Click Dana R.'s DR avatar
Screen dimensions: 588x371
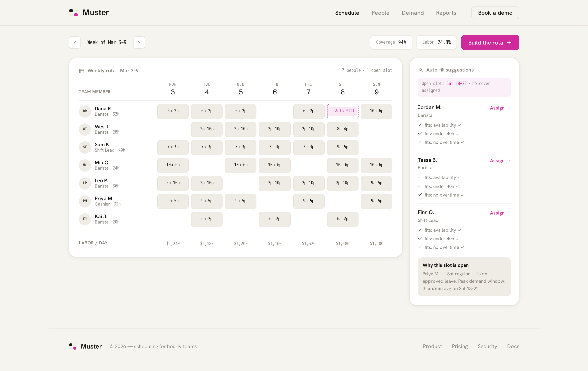click(85, 111)
